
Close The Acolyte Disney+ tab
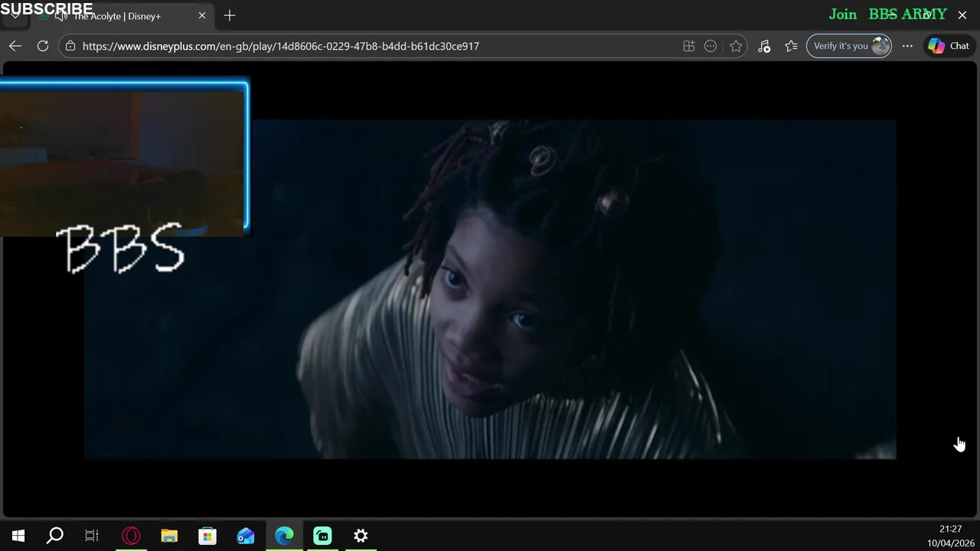click(x=202, y=15)
